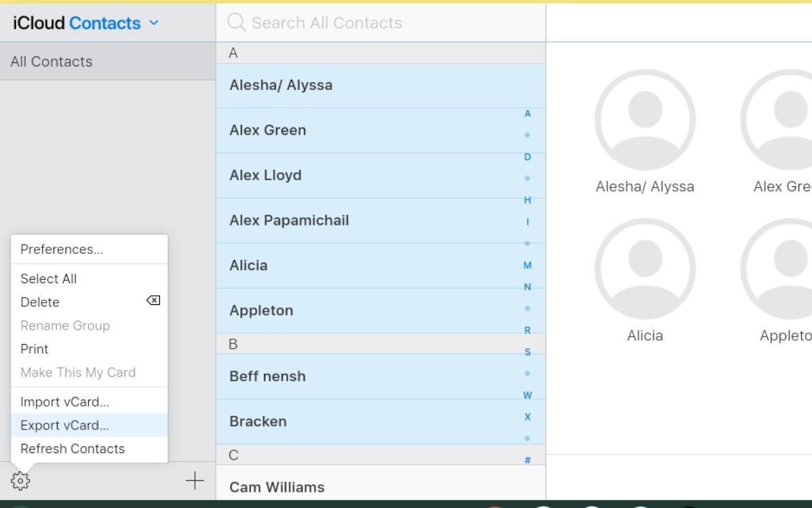Click the search magnifier icon
The height and width of the screenshot is (508, 812).
236,22
